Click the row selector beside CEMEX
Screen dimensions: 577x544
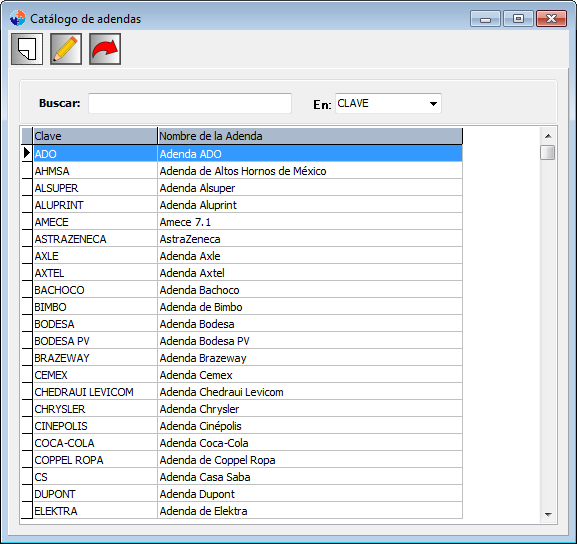click(x=27, y=375)
